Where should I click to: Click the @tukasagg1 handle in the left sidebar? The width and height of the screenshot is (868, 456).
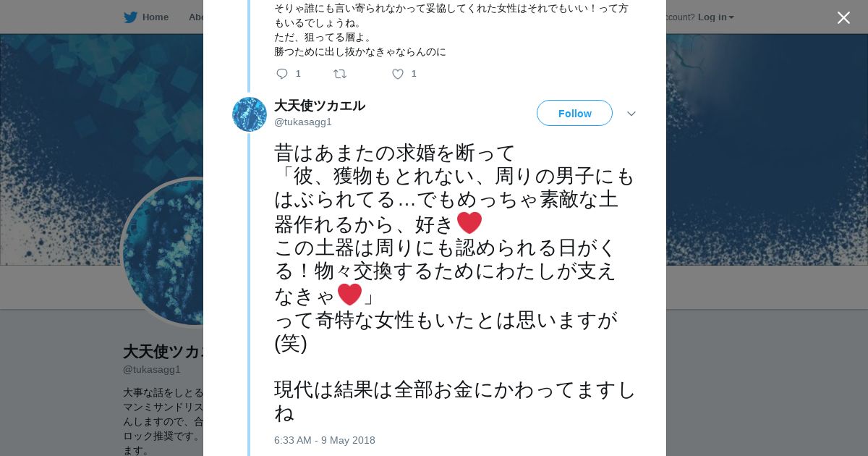pos(152,369)
